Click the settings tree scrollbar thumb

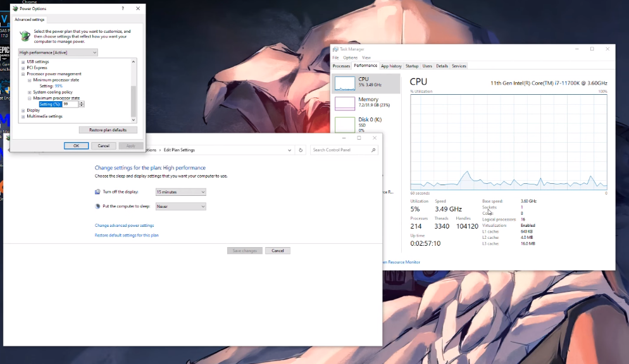coord(134,101)
